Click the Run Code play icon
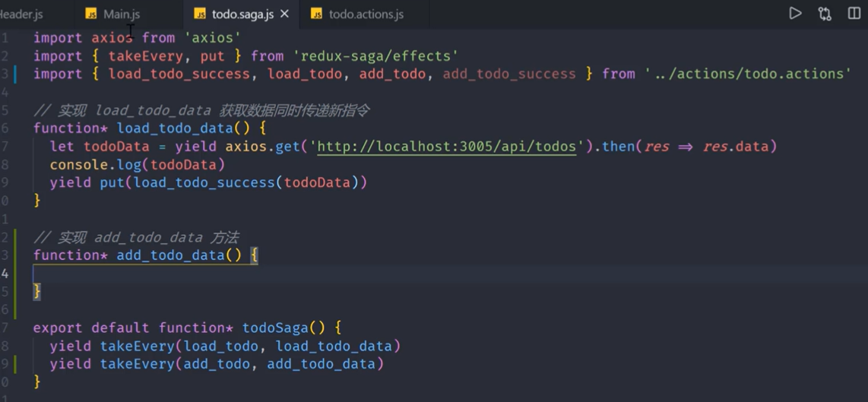Viewport: 868px width, 402px height. click(x=795, y=14)
